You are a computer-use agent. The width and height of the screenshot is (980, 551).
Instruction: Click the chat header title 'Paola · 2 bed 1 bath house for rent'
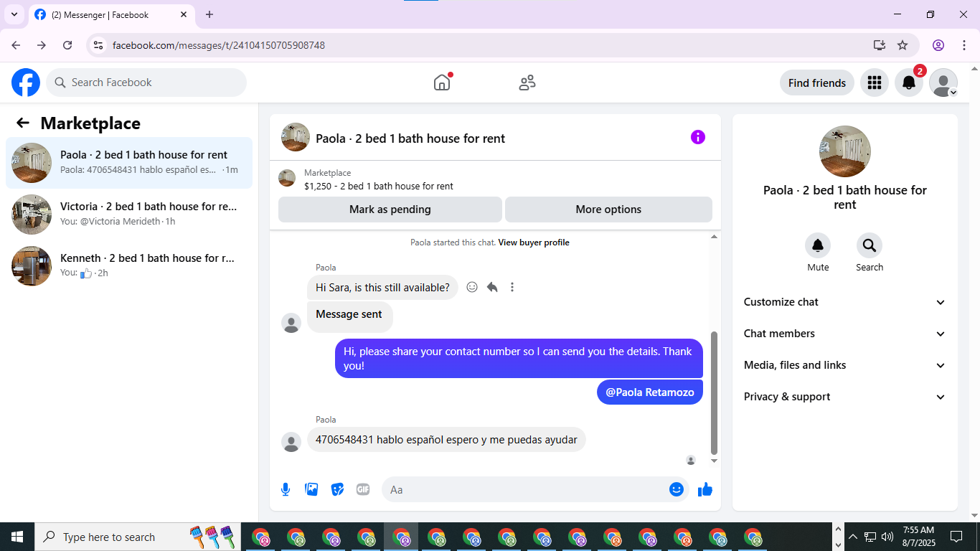click(410, 138)
